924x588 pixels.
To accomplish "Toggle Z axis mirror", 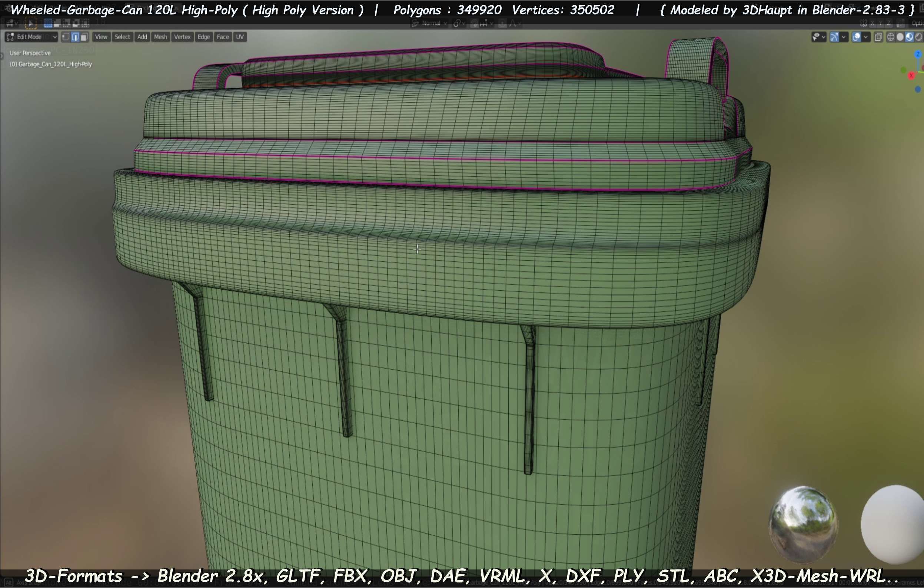I will click(888, 24).
